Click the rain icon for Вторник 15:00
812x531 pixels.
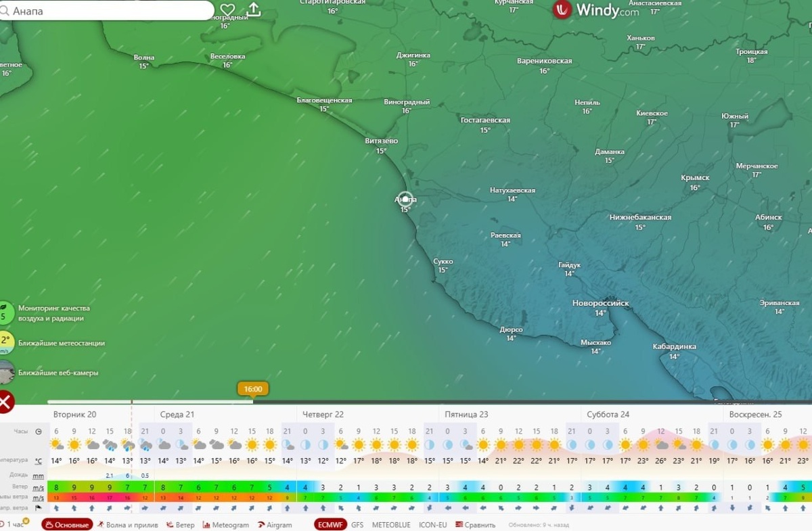pos(110,445)
